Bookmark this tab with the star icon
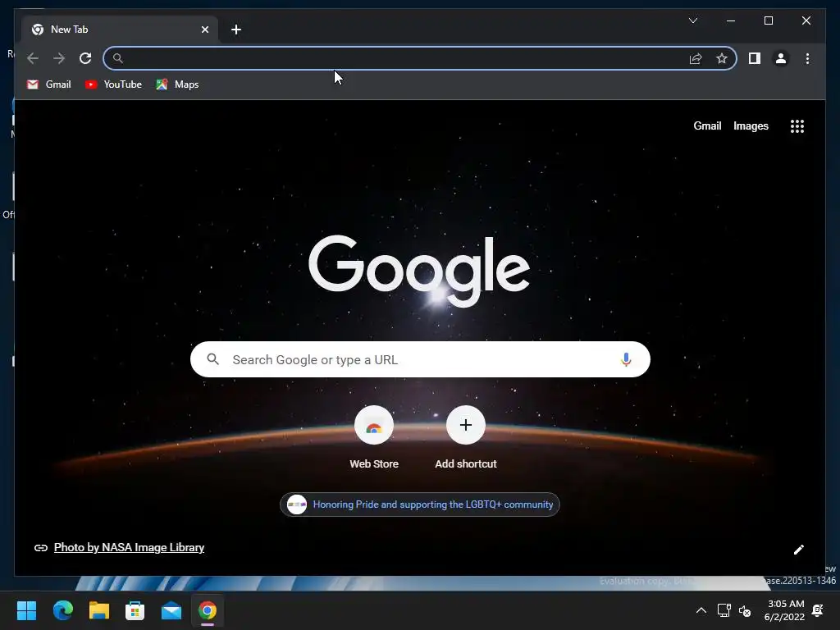 pos(722,58)
